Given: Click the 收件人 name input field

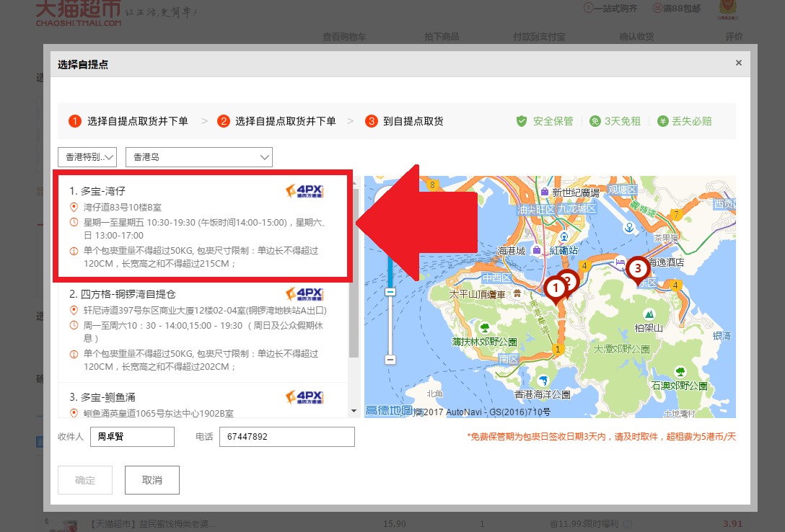Looking at the screenshot, I should pyautogui.click(x=132, y=437).
